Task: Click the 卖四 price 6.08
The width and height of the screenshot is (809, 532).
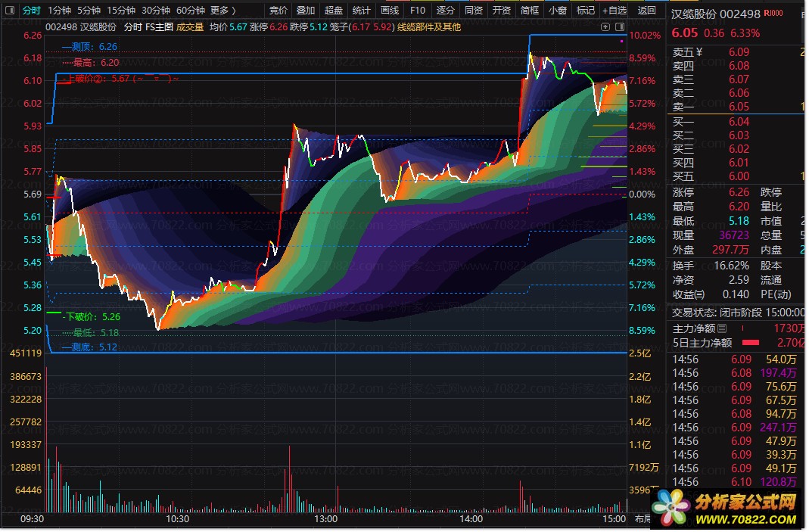Action: [x=739, y=66]
